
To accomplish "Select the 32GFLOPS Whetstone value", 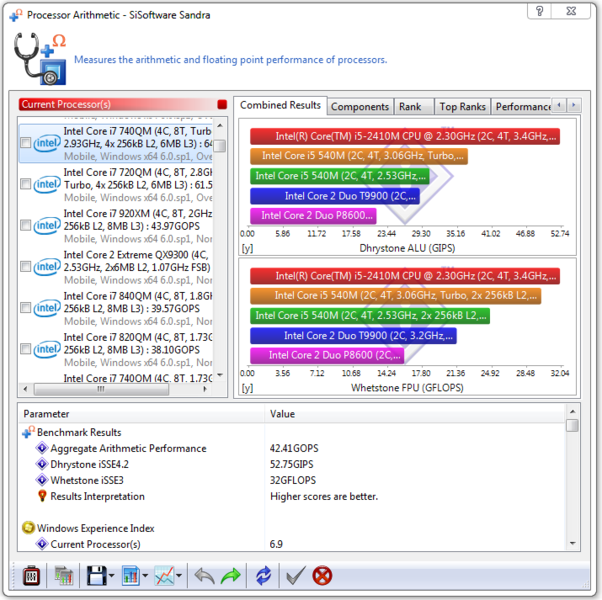I will [x=293, y=480].
